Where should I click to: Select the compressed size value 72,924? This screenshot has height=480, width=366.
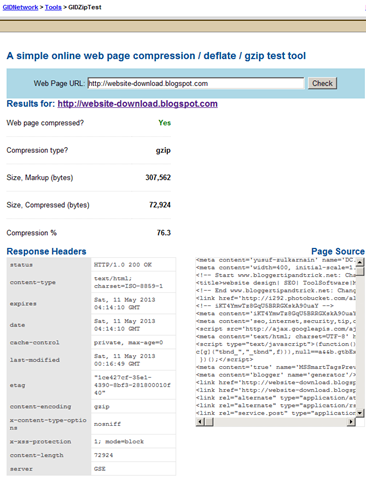160,205
